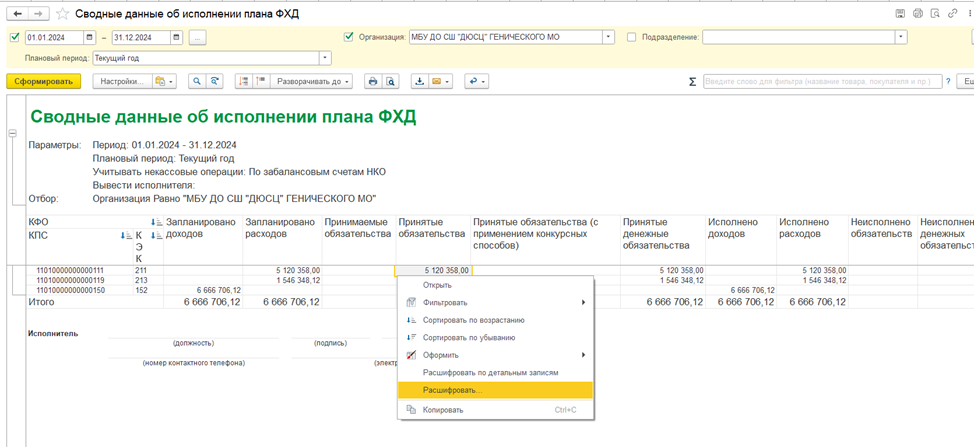
Task: Select cell 1 546 348,12 under Исполнено расходов
Action: click(x=812, y=281)
